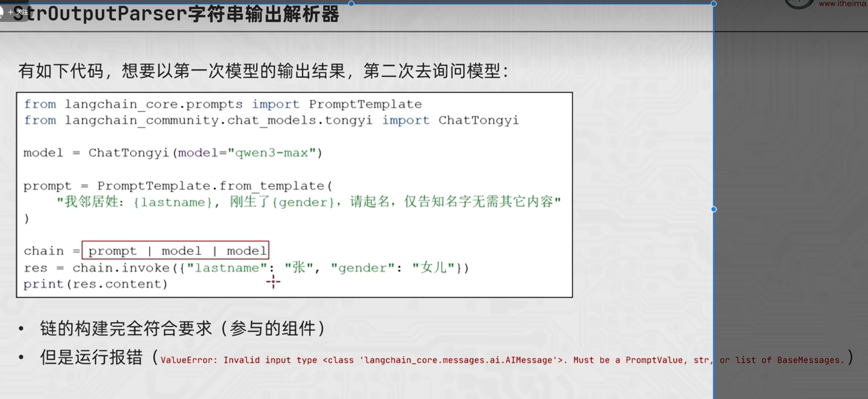Click the 'www.itheima' link text top right
This screenshot has height=399, width=868.
843,4
